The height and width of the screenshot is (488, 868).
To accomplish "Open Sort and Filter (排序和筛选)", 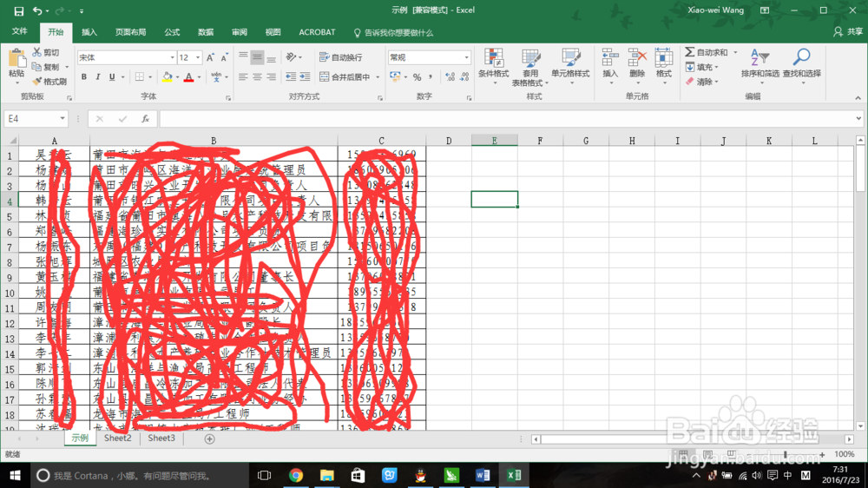I will (760, 65).
